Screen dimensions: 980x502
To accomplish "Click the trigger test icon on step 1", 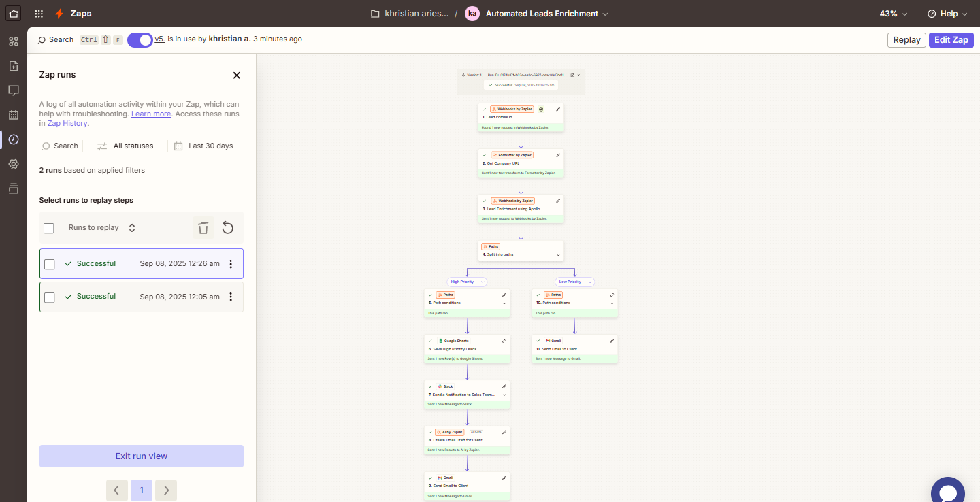I will click(x=541, y=109).
